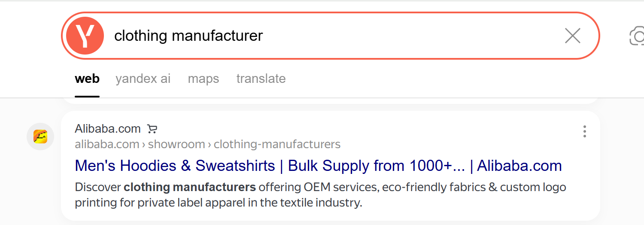Click the bottom edge of the previous result card
The height and width of the screenshot is (225, 644).
point(331,101)
